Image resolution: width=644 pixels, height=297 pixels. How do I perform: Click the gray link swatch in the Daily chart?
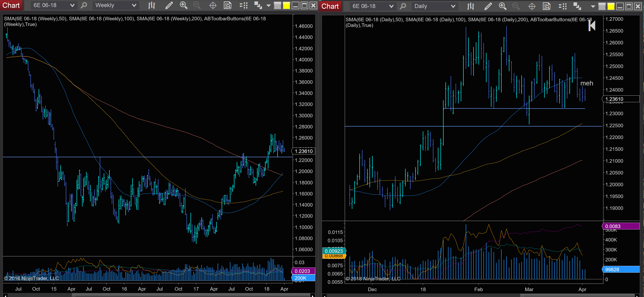click(x=602, y=6)
